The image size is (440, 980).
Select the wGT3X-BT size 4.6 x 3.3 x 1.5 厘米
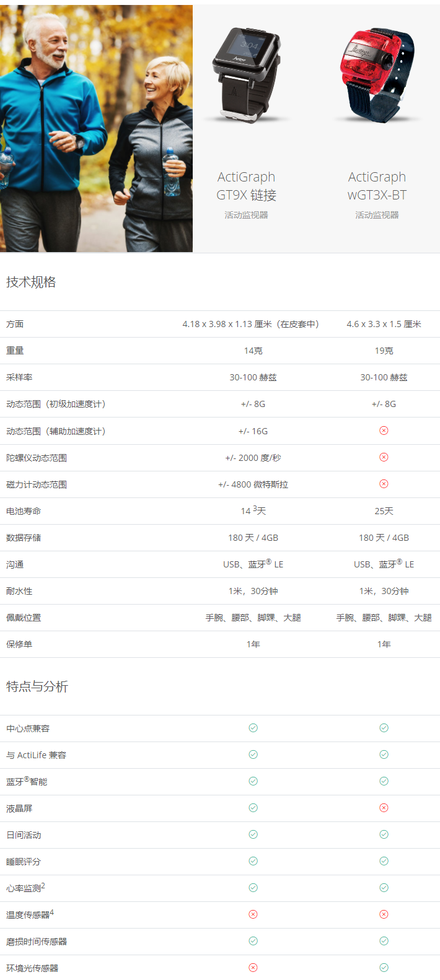pyautogui.click(x=384, y=324)
